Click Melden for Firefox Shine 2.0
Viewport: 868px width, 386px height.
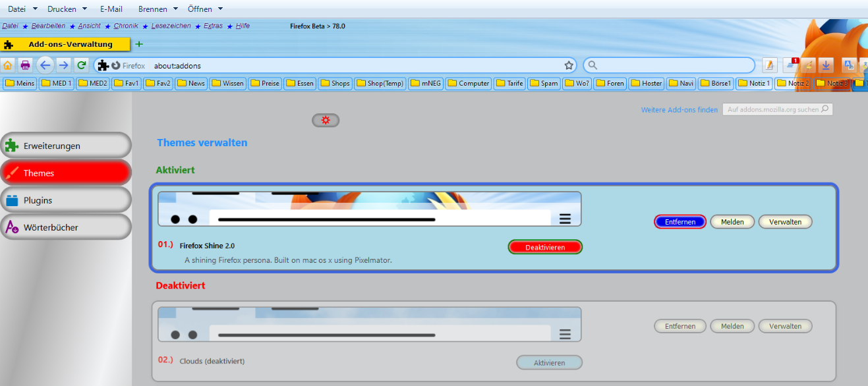(732, 222)
